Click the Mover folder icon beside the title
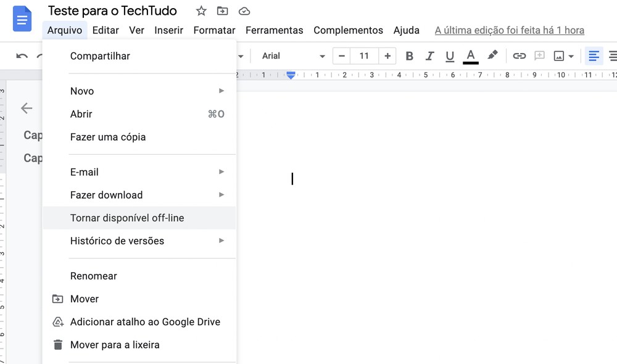This screenshot has width=617, height=364. click(x=222, y=10)
